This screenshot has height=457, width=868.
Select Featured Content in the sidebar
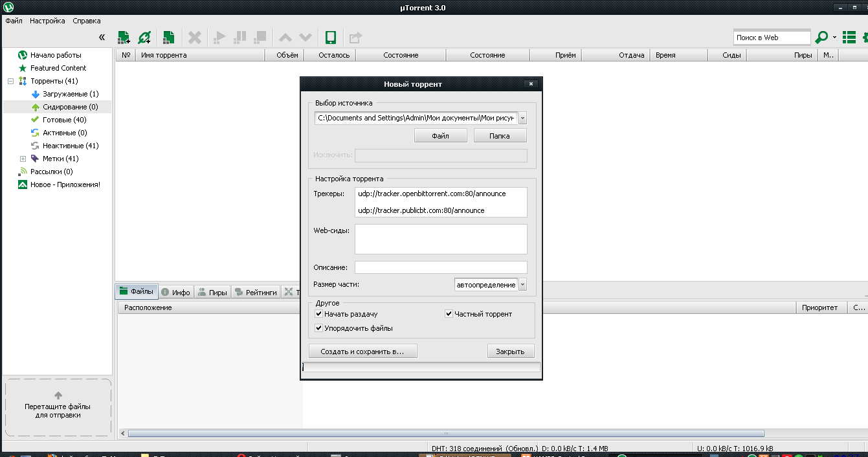click(58, 68)
